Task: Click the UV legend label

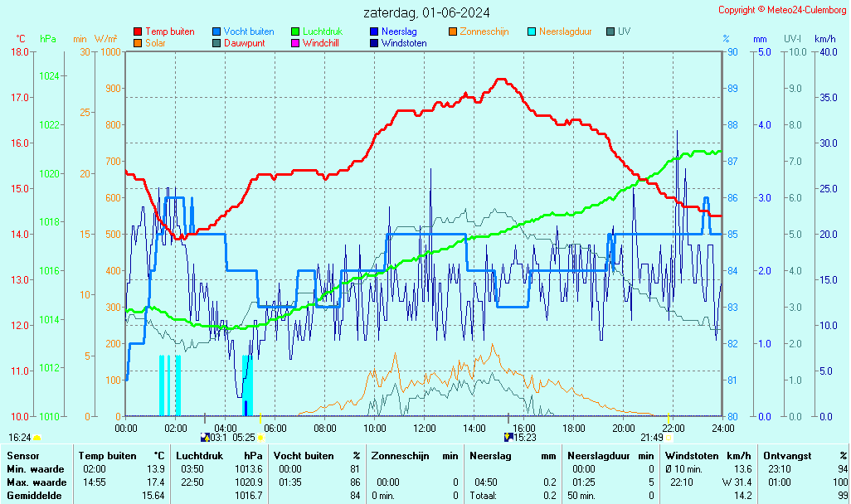Action: 624,31
